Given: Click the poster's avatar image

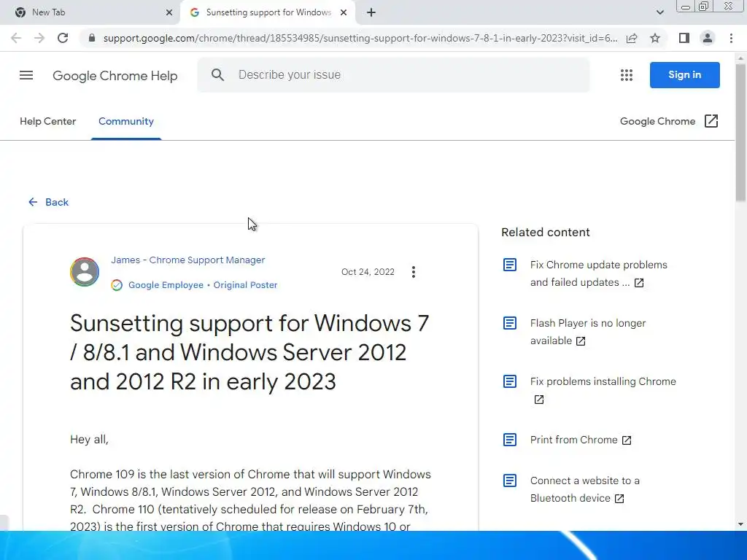Looking at the screenshot, I should tap(85, 272).
